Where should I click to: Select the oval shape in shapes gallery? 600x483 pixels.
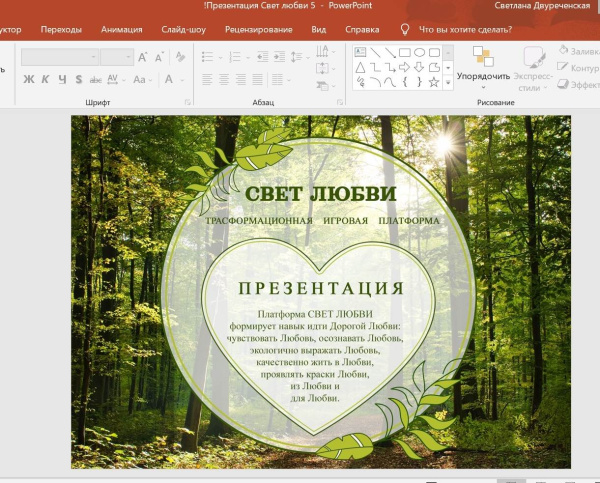pyautogui.click(x=420, y=52)
